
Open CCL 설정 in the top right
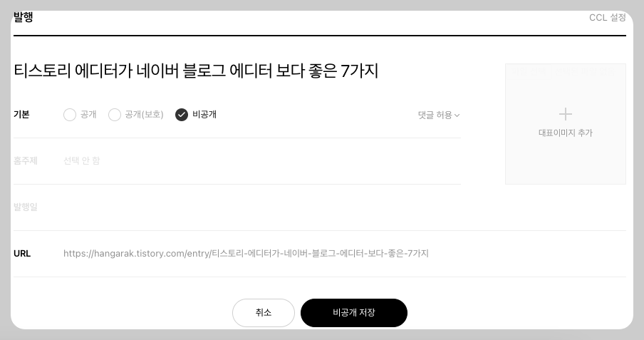(x=608, y=18)
